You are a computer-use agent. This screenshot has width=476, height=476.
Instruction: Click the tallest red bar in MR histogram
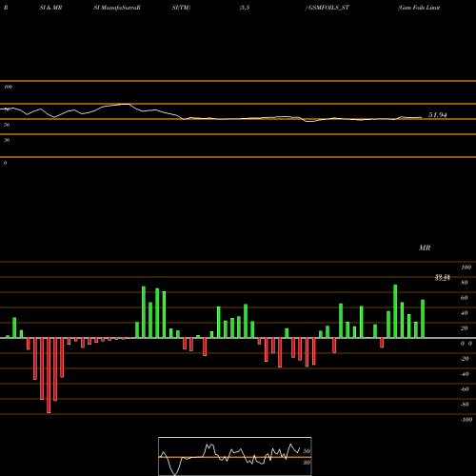pos(49,375)
